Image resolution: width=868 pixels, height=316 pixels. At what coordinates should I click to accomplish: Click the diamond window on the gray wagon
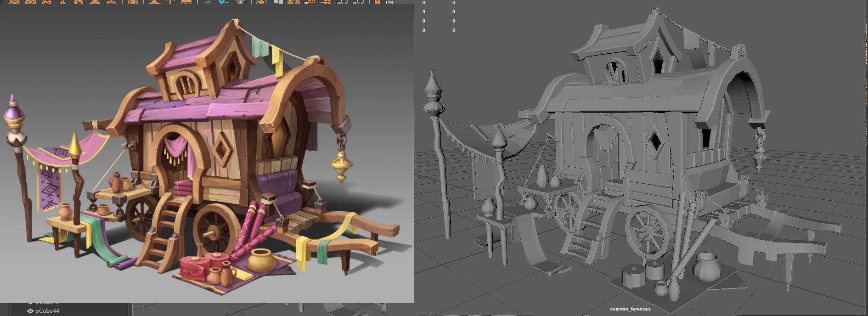click(x=655, y=141)
